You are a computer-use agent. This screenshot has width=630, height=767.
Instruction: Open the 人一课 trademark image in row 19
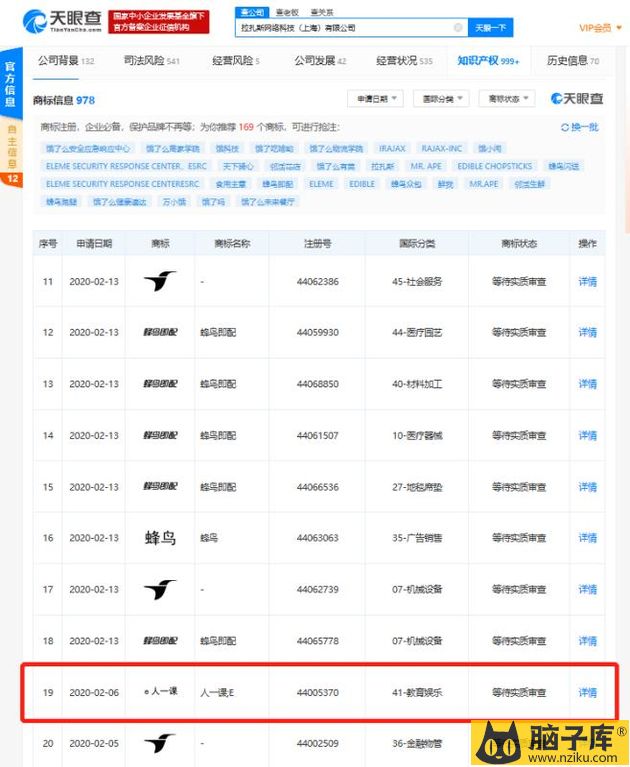coord(160,692)
